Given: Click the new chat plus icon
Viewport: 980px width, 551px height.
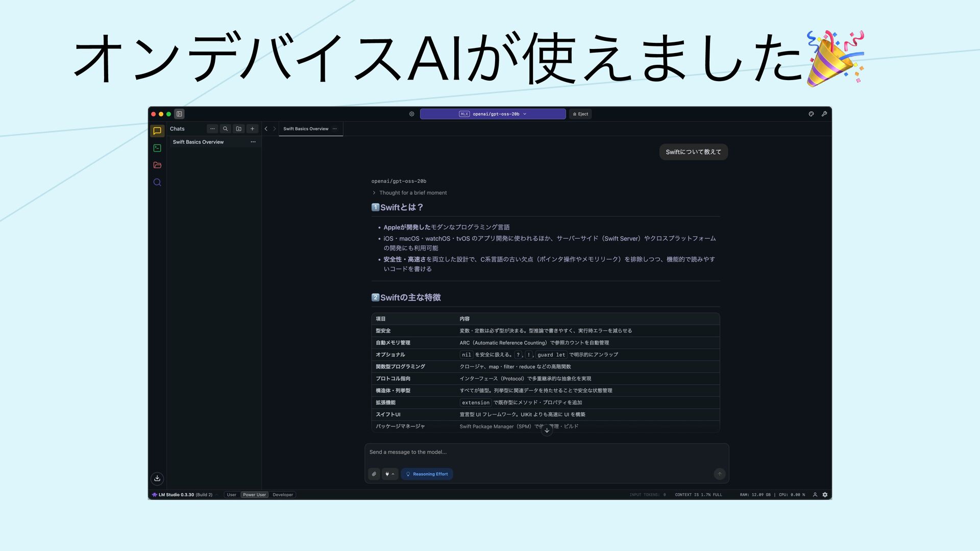Looking at the screenshot, I should pyautogui.click(x=252, y=129).
